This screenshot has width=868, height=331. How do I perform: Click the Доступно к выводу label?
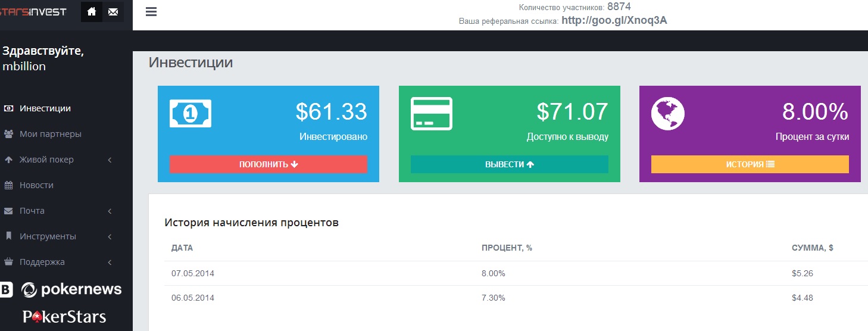[567, 137]
